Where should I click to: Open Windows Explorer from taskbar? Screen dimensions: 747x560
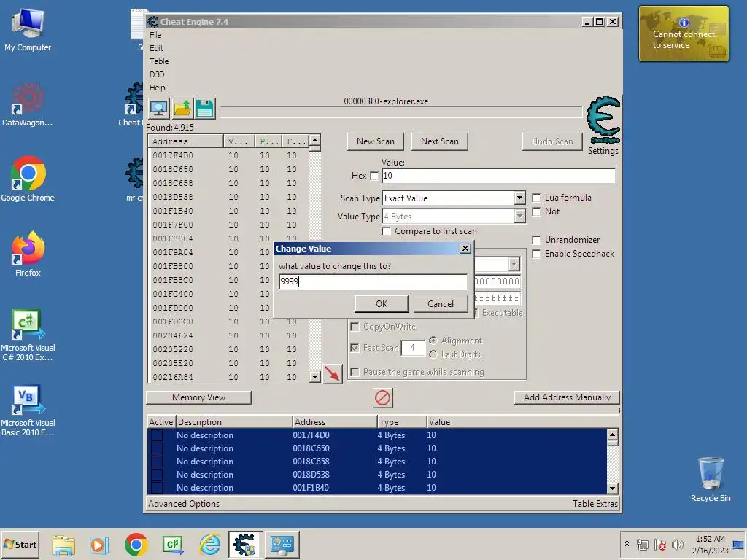point(63,545)
